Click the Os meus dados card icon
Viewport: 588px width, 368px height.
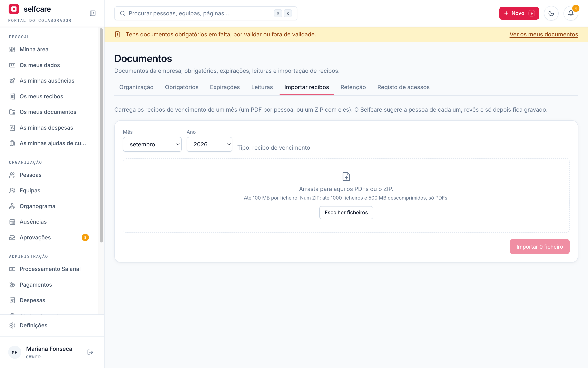(x=12, y=65)
